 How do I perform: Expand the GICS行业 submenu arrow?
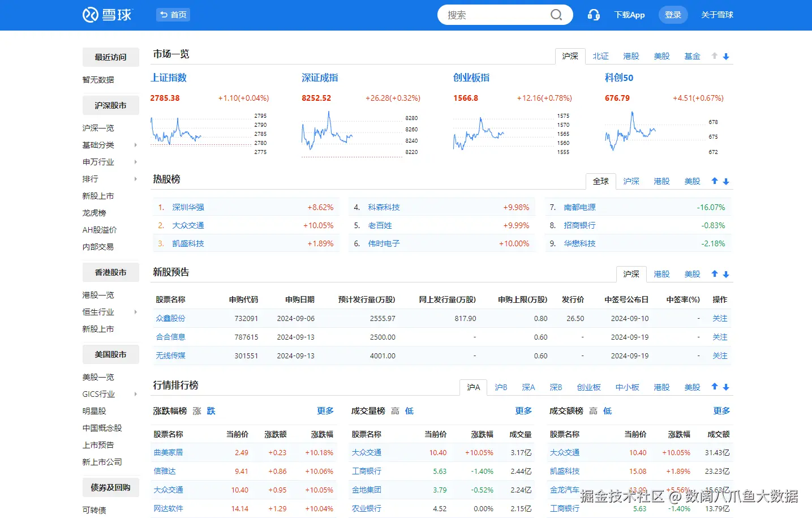(x=135, y=394)
